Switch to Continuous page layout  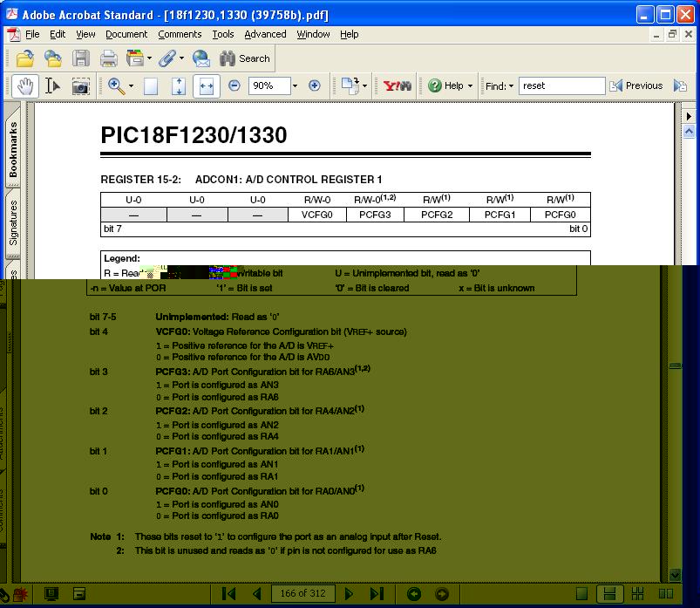pos(609,594)
